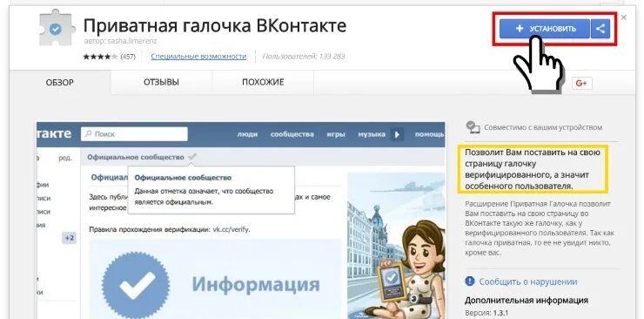Click музыка in the VK preview header
This screenshot has height=319, width=644.
(372, 134)
